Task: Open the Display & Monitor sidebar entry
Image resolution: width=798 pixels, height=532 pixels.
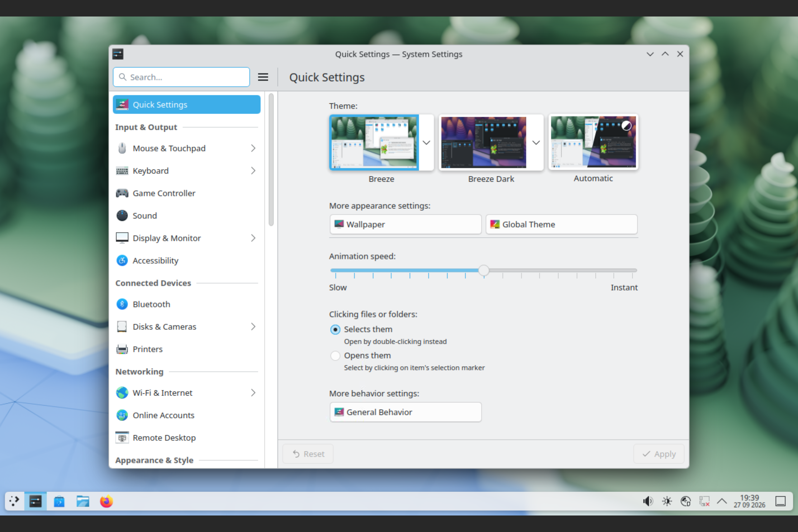Action: 187,238
